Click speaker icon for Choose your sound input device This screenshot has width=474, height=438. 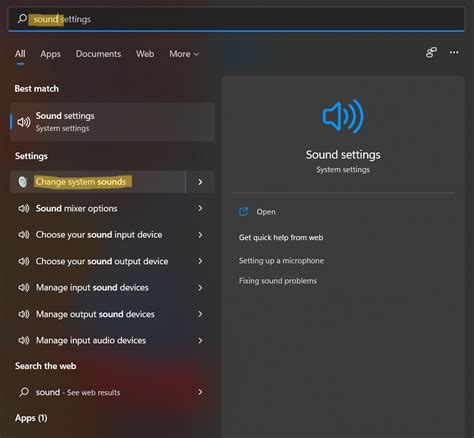24,235
